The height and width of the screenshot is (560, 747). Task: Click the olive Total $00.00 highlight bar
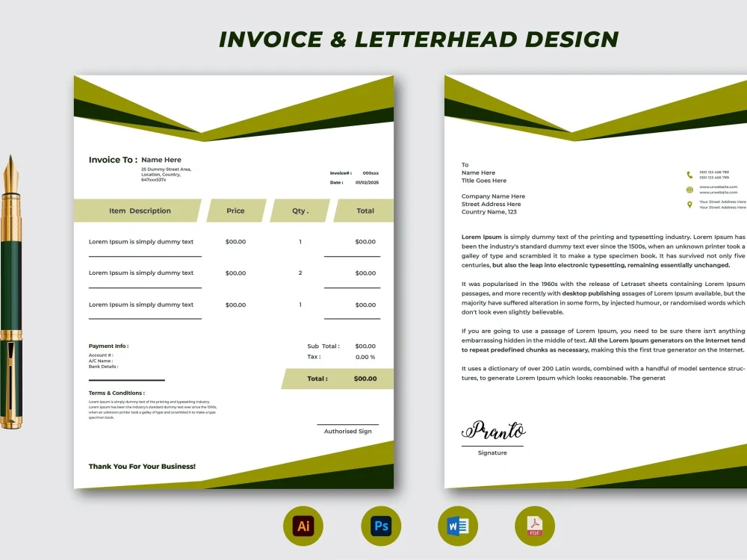pos(336,379)
